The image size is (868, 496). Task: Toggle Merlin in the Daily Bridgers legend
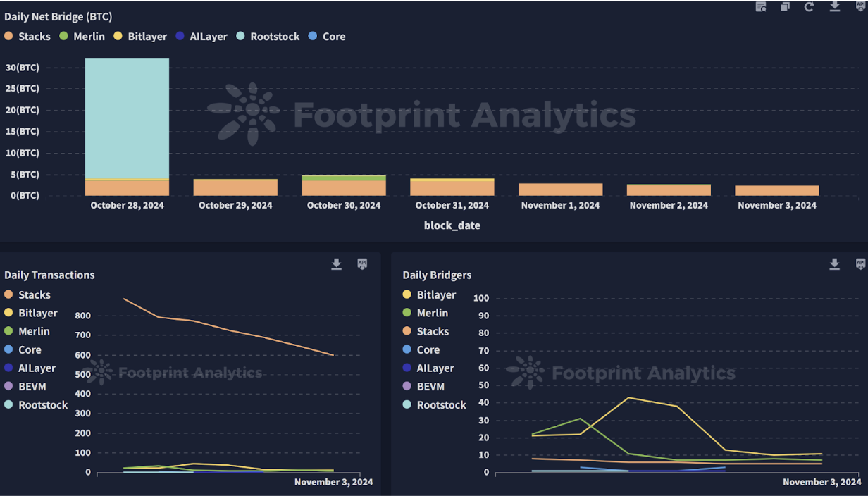[426, 313]
